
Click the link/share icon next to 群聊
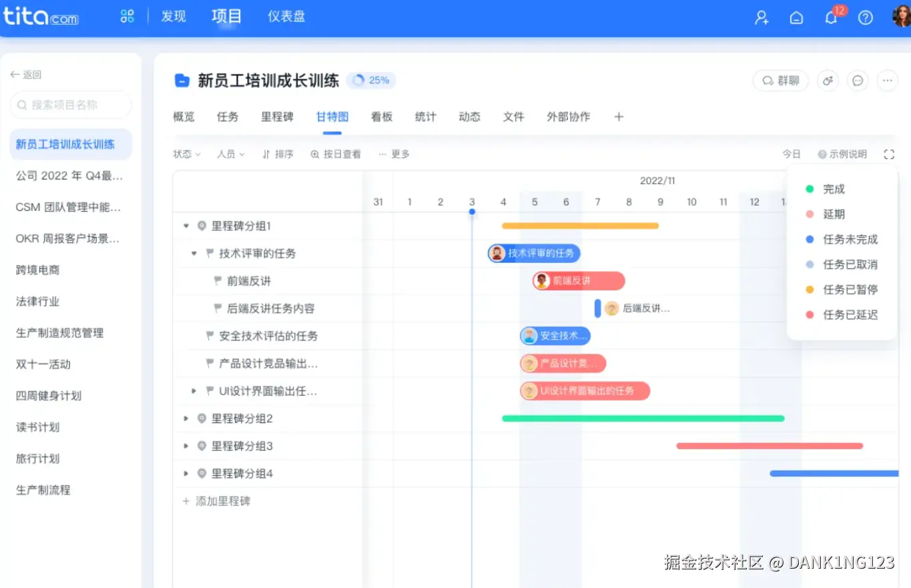(x=828, y=80)
